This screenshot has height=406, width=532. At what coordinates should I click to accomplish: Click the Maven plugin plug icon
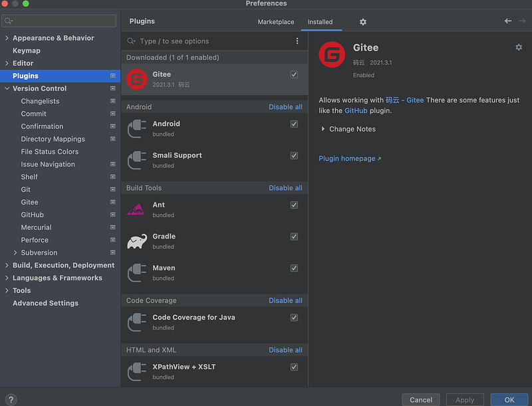(x=137, y=273)
